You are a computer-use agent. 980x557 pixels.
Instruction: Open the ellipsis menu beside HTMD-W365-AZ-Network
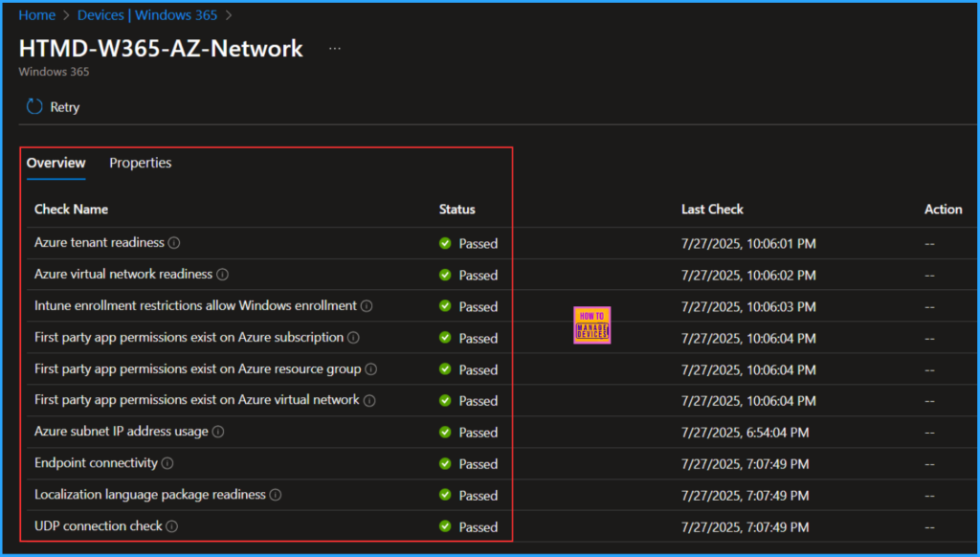coord(335,49)
